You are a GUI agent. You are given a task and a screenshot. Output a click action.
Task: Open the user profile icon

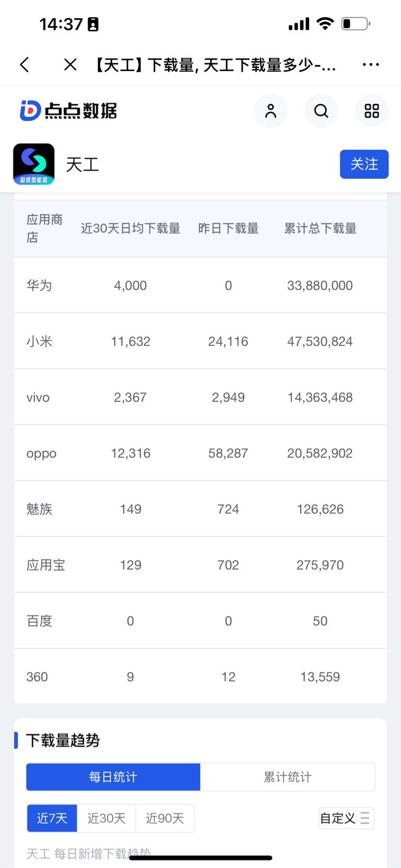tap(270, 111)
